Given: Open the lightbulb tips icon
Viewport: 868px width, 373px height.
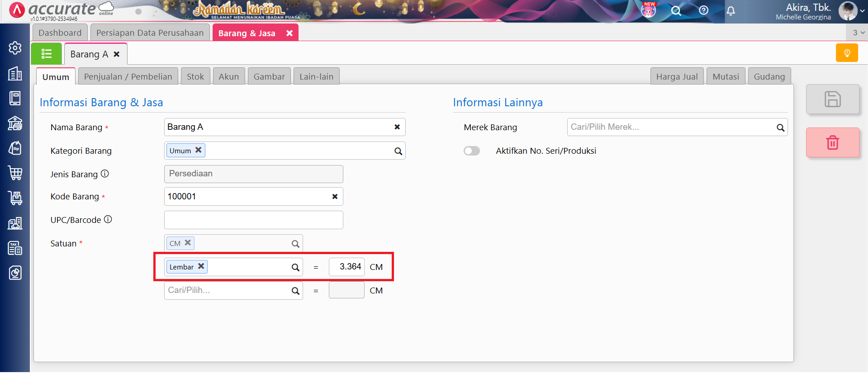Looking at the screenshot, I should click(x=847, y=53).
